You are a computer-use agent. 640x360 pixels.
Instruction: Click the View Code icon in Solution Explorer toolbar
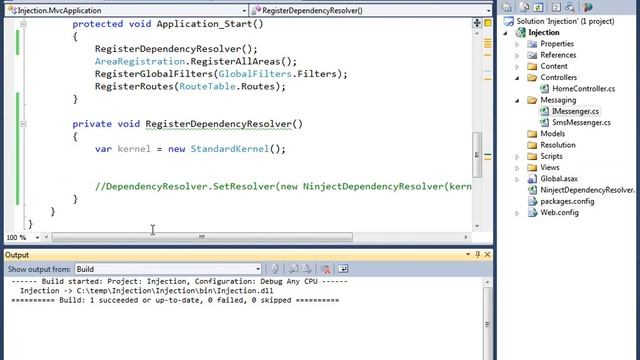[556, 7]
